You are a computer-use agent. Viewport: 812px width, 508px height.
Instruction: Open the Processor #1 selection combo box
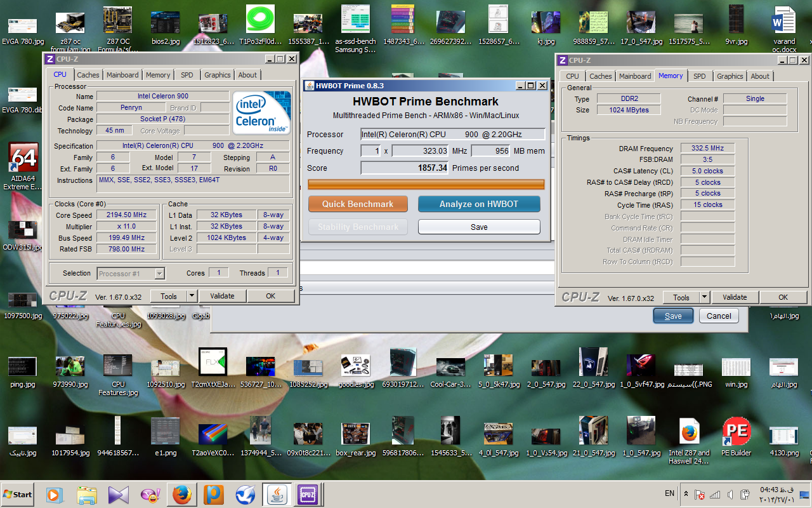[x=131, y=274]
